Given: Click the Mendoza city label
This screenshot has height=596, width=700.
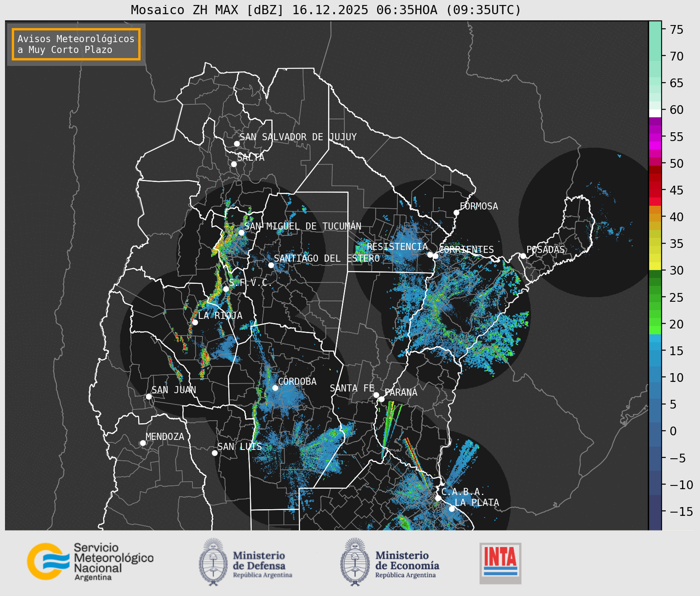Looking at the screenshot, I should coord(165,437).
